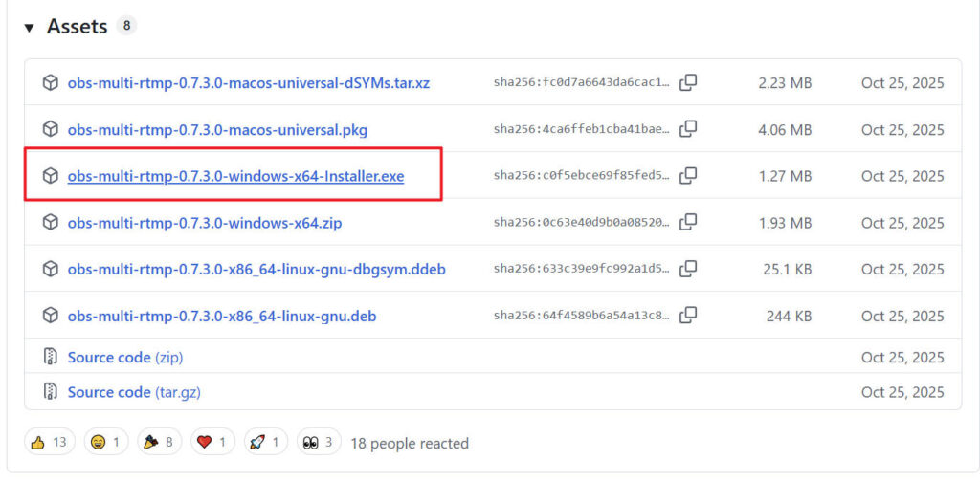Click the rocket reaction button

coord(265,442)
